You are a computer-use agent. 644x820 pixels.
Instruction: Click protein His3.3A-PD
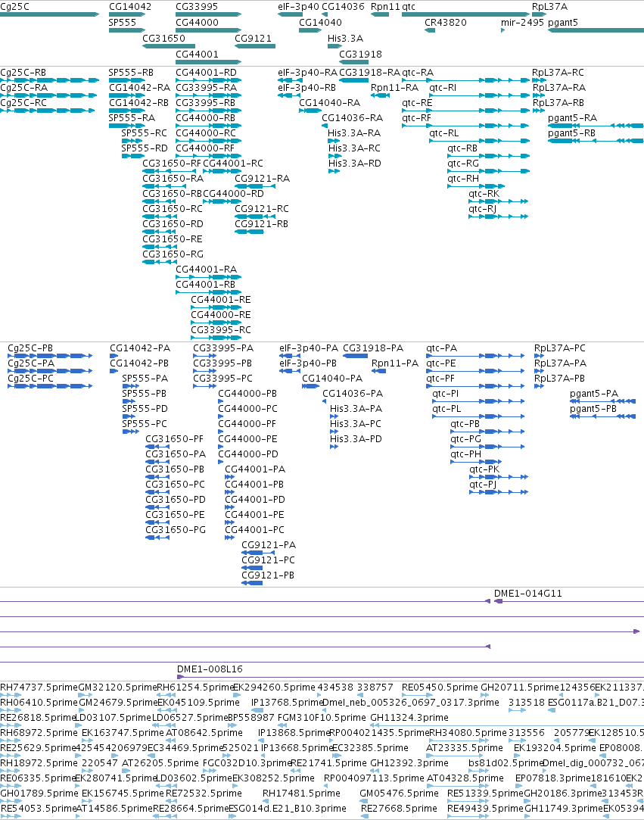pyautogui.click(x=356, y=438)
